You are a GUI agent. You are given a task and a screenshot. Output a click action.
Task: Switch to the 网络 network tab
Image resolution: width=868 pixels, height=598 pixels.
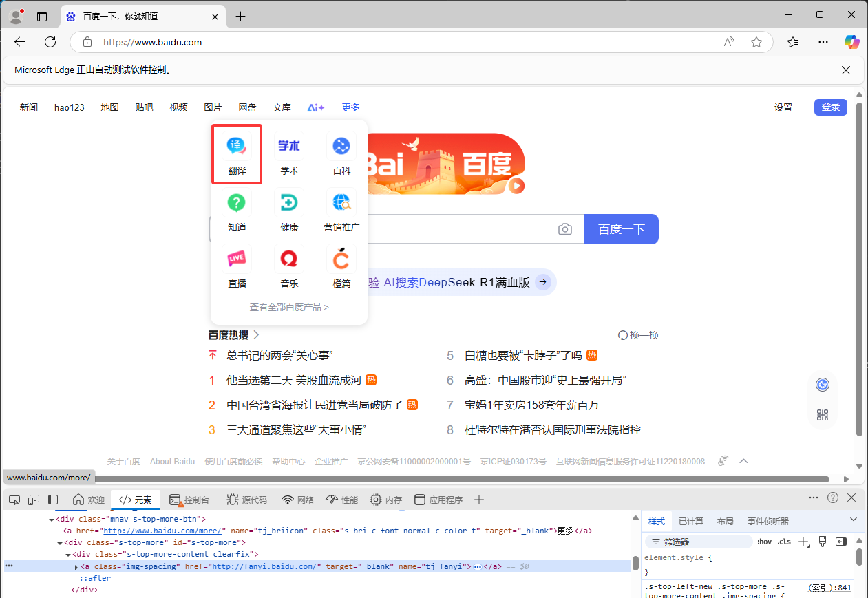298,500
